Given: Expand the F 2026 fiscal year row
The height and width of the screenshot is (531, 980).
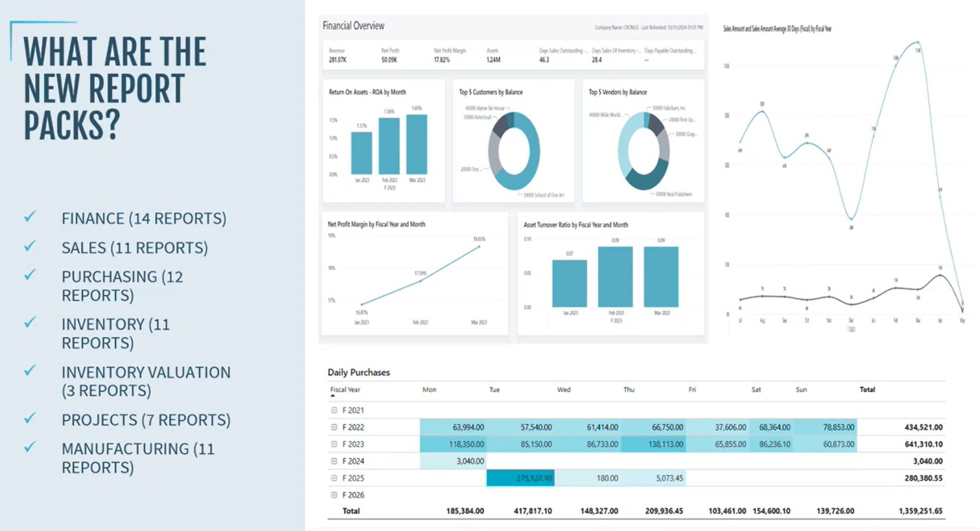Looking at the screenshot, I should (334, 495).
